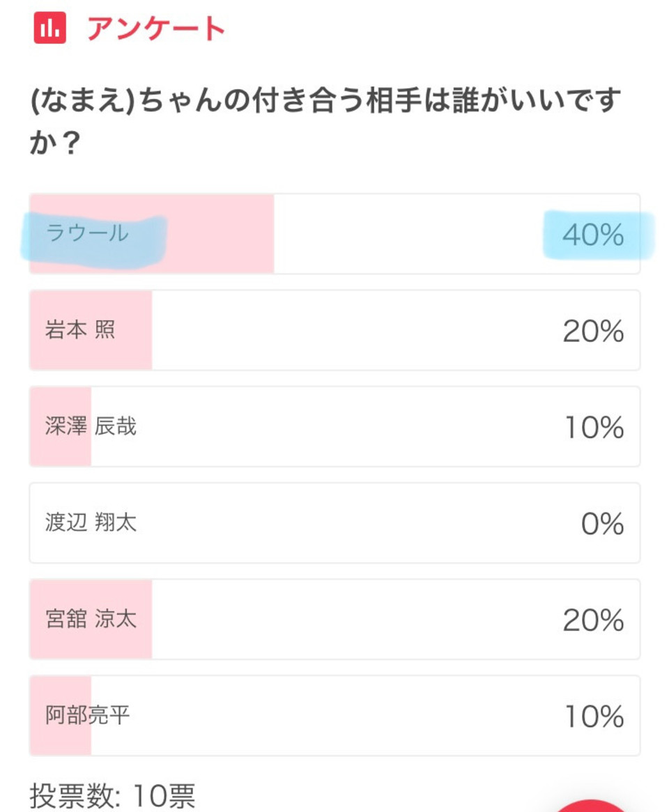This screenshot has width=669, height=812.
Task: Click the pink progress bar of ラウール
Action: [152, 233]
